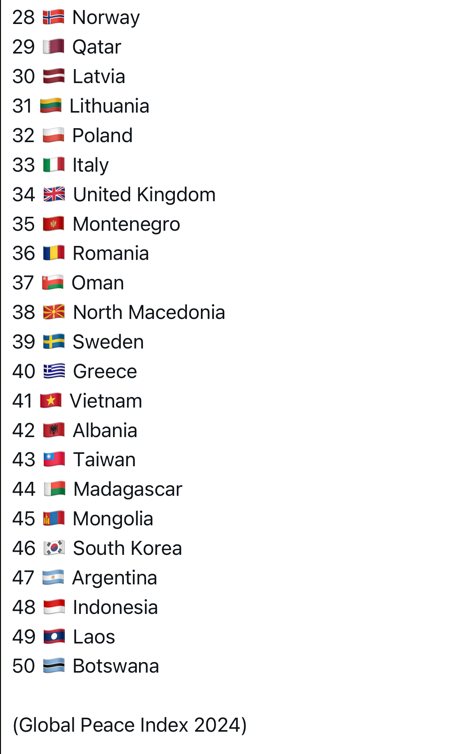Click the rank number 36 beside Romania
Viewport: 453px width, 754px height.
[24, 253]
